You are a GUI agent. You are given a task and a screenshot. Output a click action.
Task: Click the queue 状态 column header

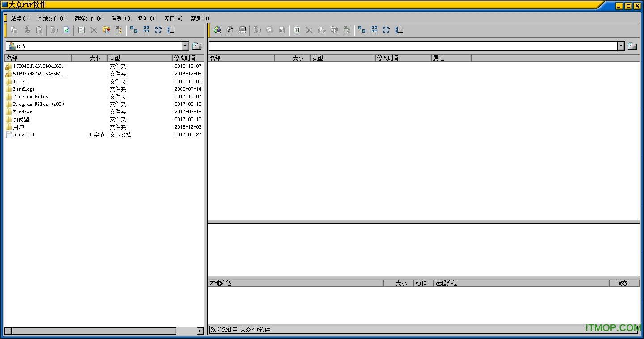click(x=624, y=283)
